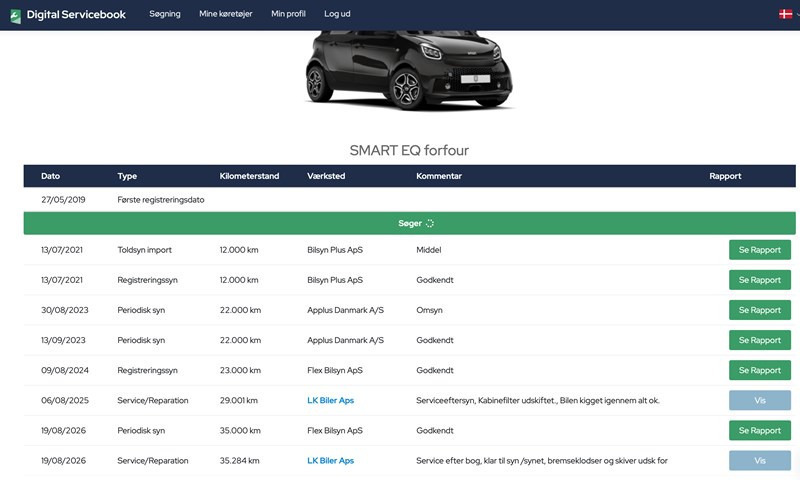Open the Søgning menu item
This screenshot has height=480, width=800.
165,14
